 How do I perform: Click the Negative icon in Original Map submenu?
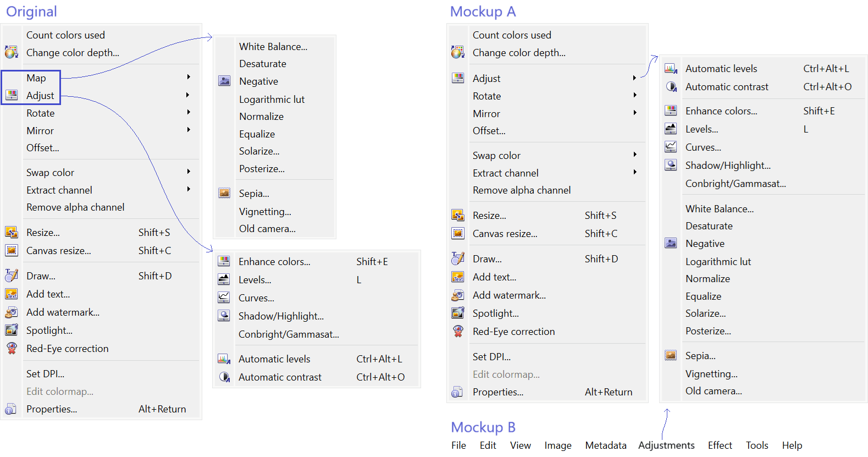click(x=224, y=81)
